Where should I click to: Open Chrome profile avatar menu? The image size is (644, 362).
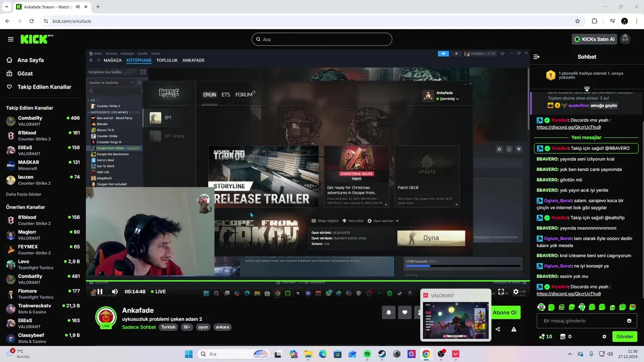624,21
